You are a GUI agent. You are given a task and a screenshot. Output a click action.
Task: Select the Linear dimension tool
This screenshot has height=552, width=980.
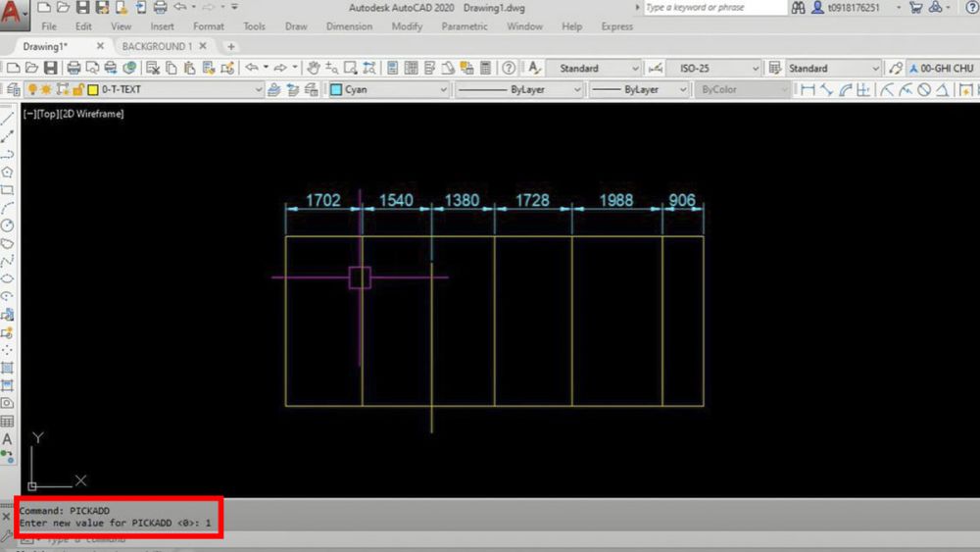pyautogui.click(x=808, y=90)
